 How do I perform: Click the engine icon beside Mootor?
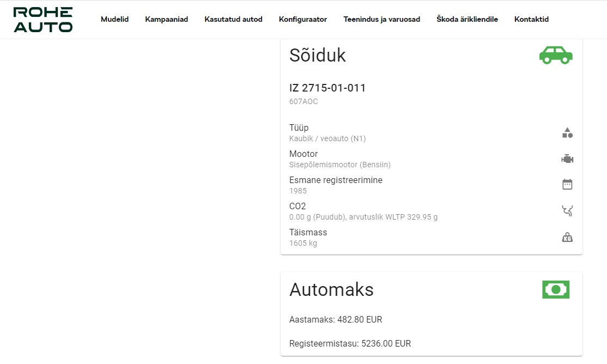point(567,159)
